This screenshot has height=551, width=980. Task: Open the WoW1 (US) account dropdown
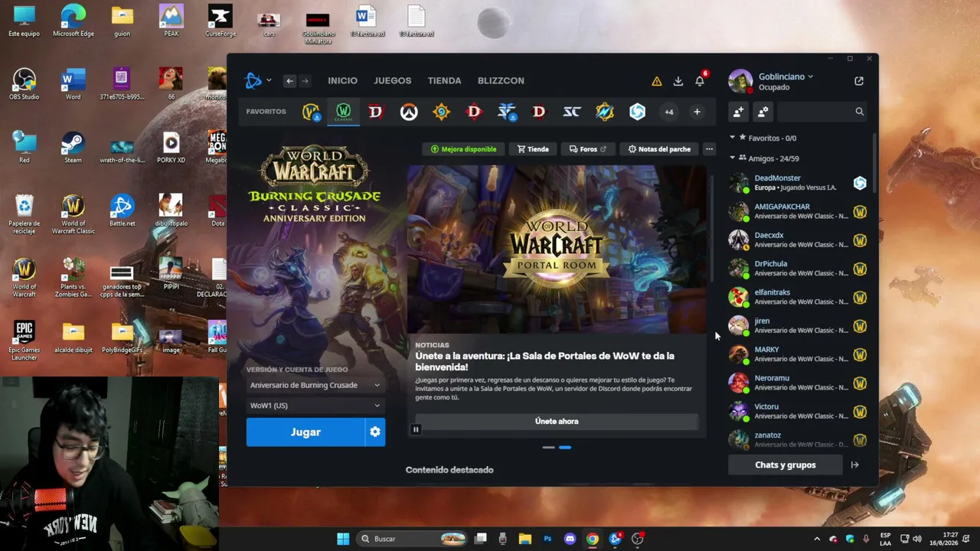[x=315, y=406]
